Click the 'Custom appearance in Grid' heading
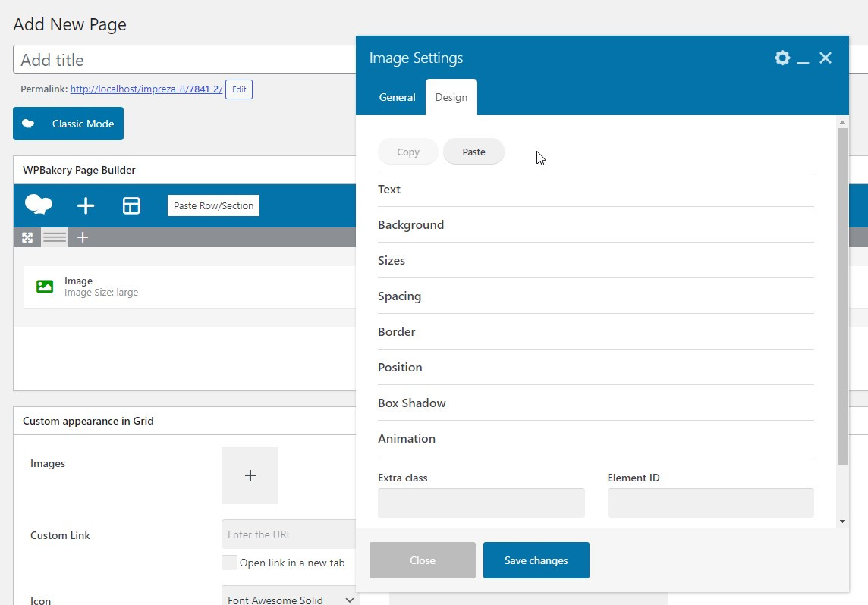 [x=88, y=421]
